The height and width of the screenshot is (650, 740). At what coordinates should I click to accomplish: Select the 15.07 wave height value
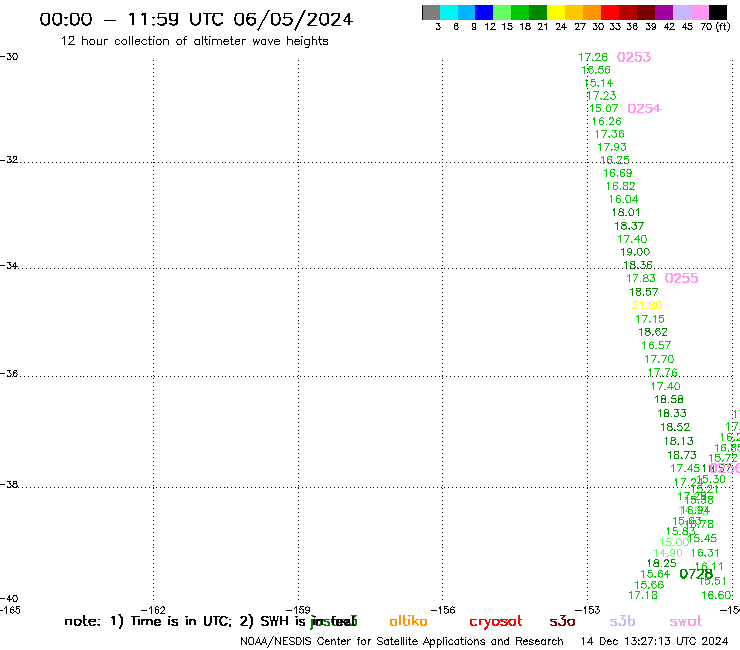[x=604, y=109]
